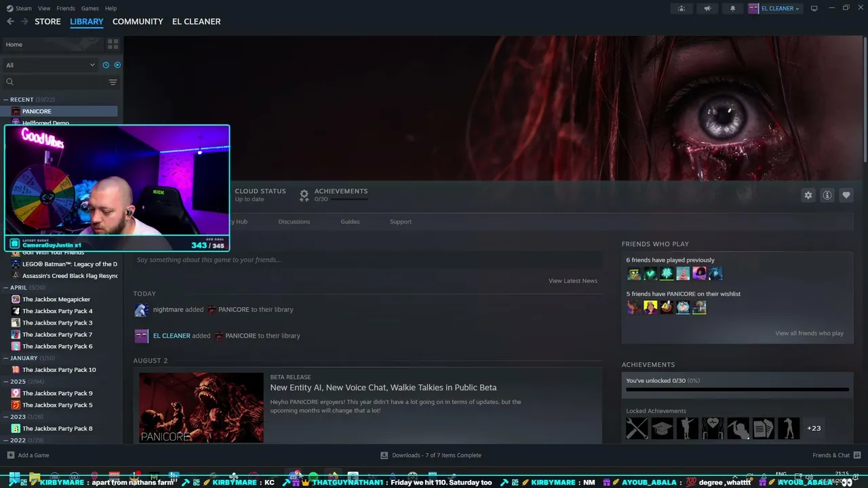Switch to Big Picture mode monitor icon
The image size is (868, 488).
pos(814,8)
